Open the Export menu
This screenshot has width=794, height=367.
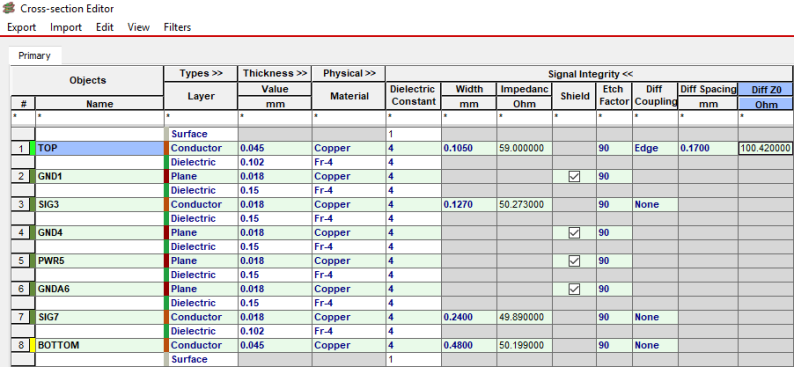[22, 27]
